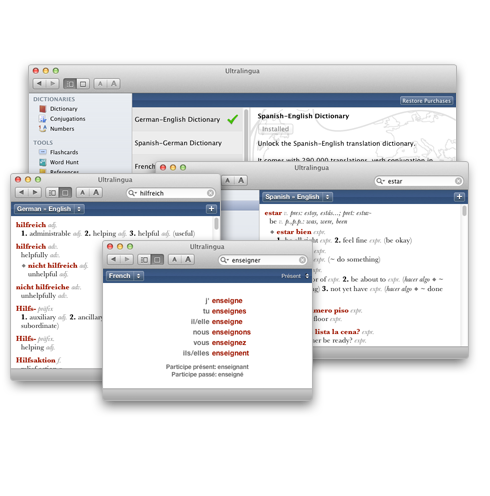The height and width of the screenshot is (496, 490).
Task: Click the Installed button
Action: pyautogui.click(x=275, y=129)
